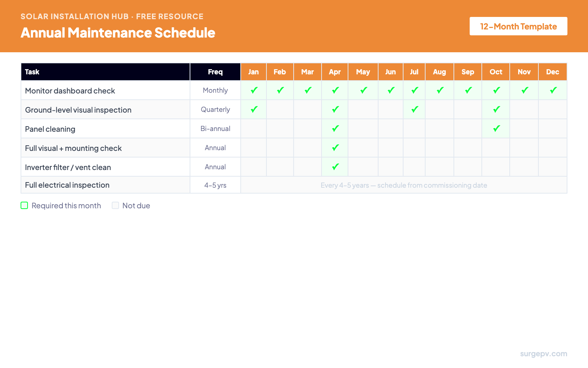Click the April Panel cleaning checkmark
588x368 pixels.
tap(335, 128)
